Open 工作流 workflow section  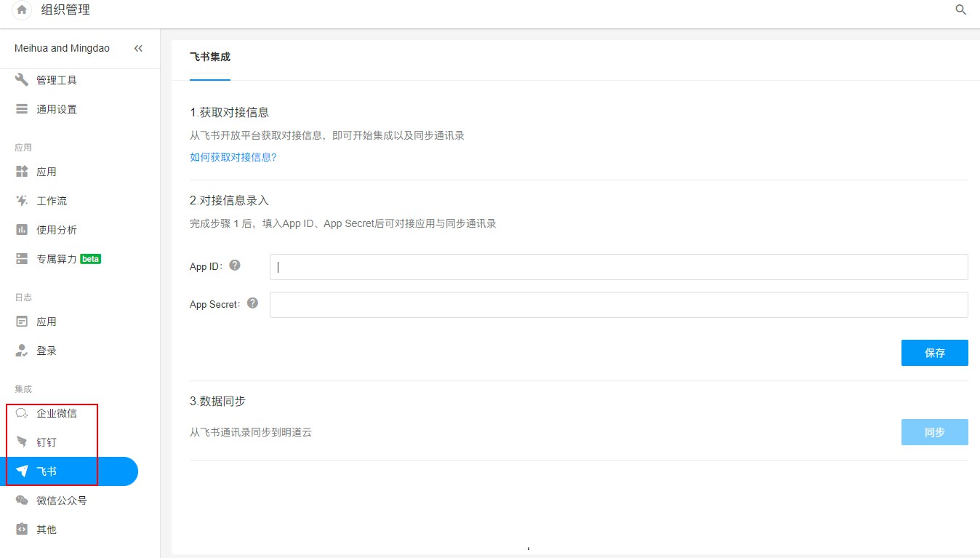point(51,201)
